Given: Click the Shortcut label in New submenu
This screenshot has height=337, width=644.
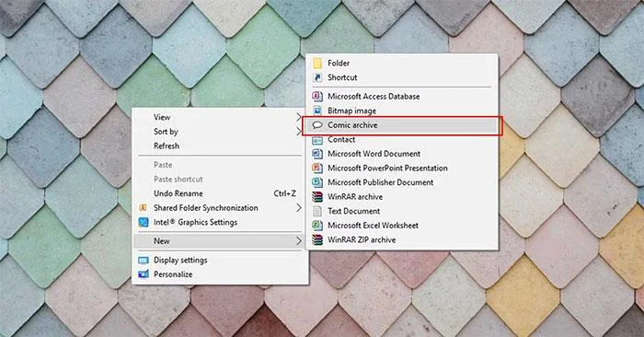Looking at the screenshot, I should click(x=342, y=77).
